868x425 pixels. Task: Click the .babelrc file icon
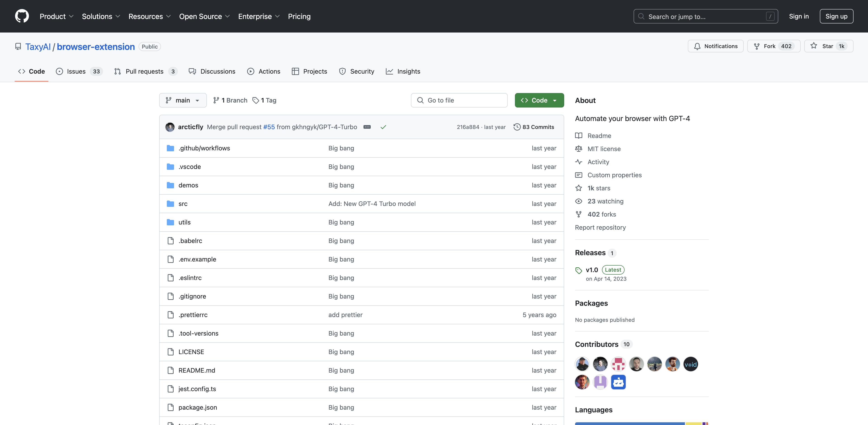170,241
